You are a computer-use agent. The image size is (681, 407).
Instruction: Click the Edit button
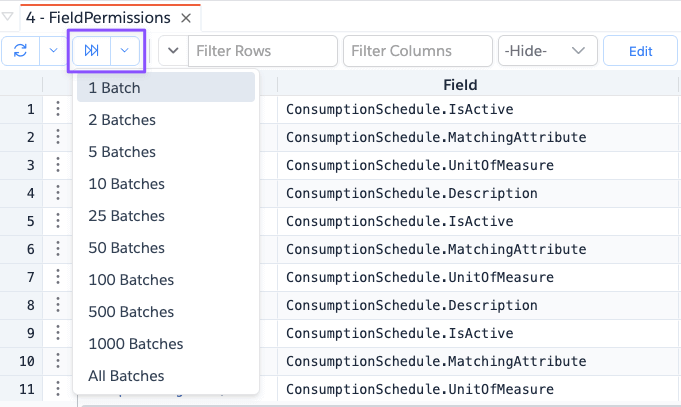tap(640, 51)
